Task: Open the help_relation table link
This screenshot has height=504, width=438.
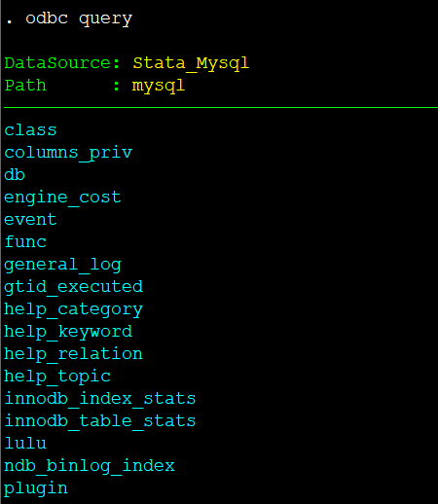Action: (x=73, y=354)
